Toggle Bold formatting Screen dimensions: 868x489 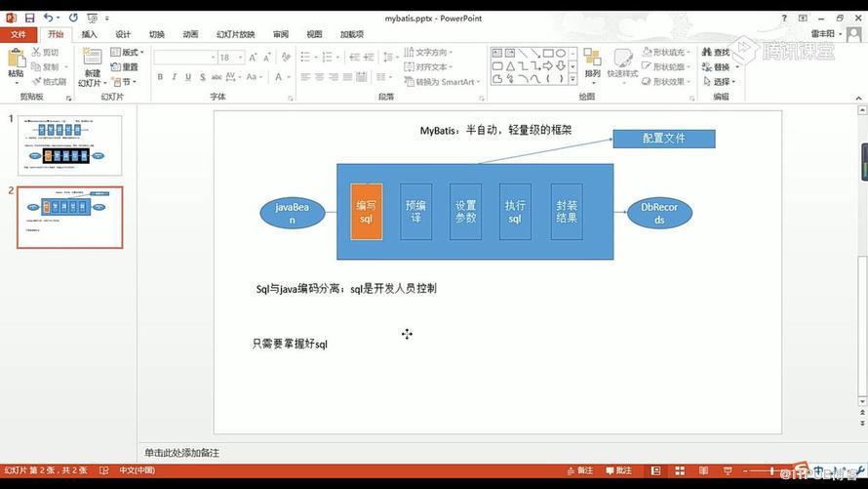pos(160,77)
